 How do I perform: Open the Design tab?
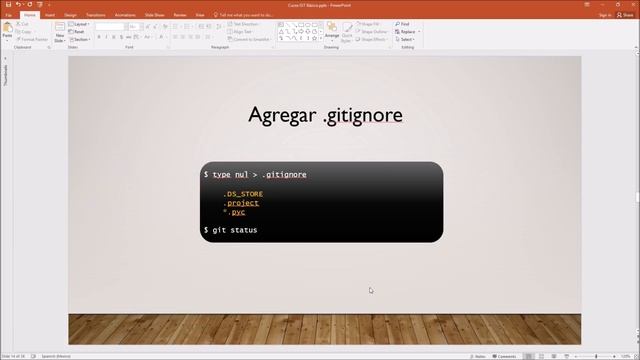click(70, 15)
